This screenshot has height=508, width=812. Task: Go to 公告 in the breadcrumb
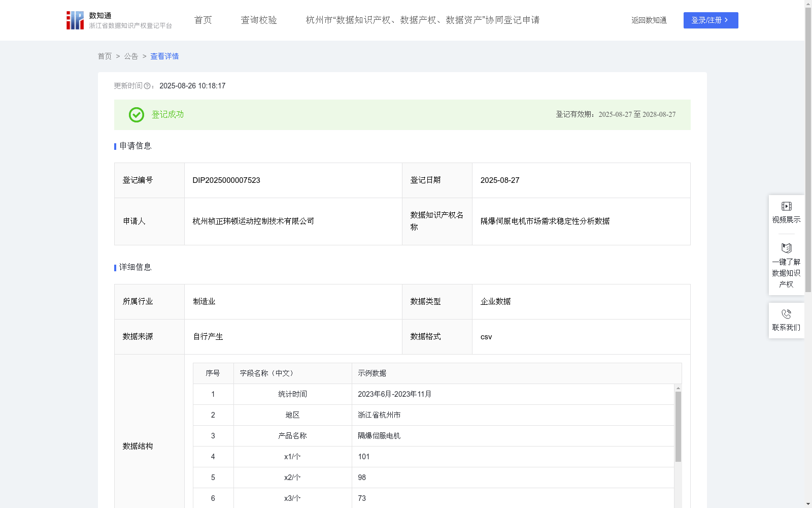click(x=131, y=56)
